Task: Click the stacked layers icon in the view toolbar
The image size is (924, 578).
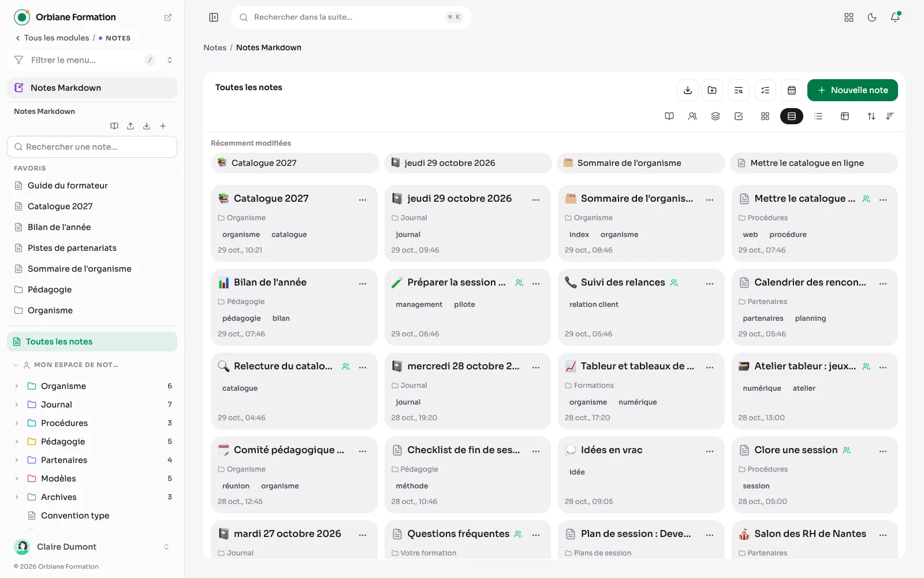Action: click(716, 116)
